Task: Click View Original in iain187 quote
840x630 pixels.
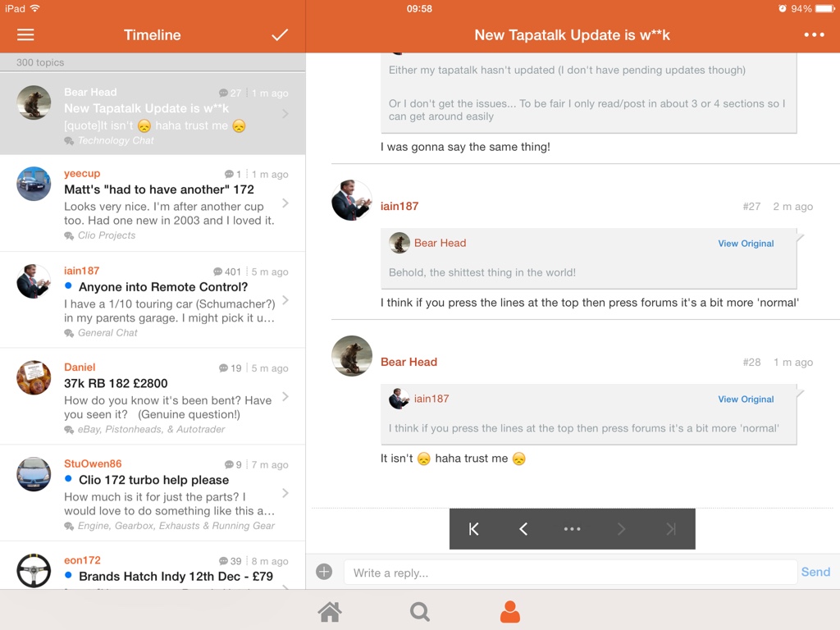Action: 746,399
